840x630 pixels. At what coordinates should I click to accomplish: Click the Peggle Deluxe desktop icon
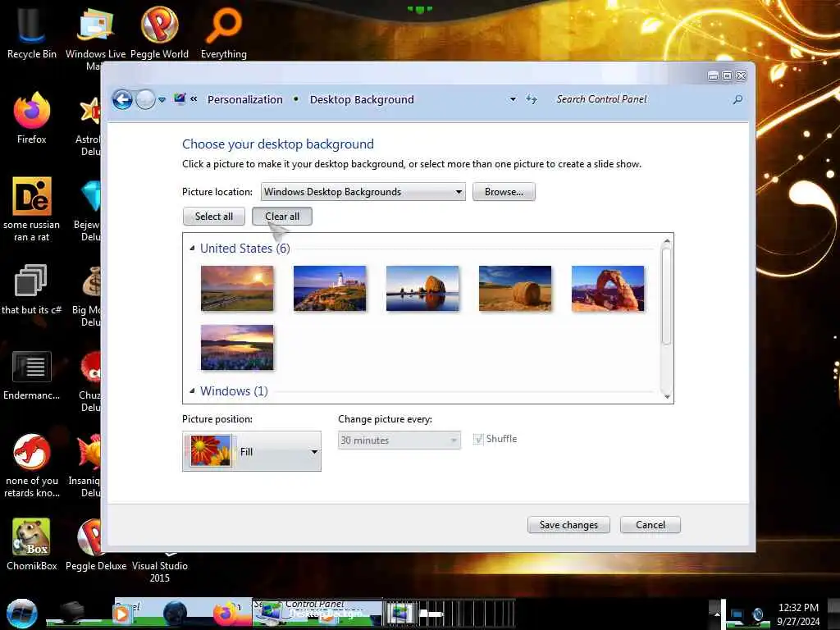point(96,545)
